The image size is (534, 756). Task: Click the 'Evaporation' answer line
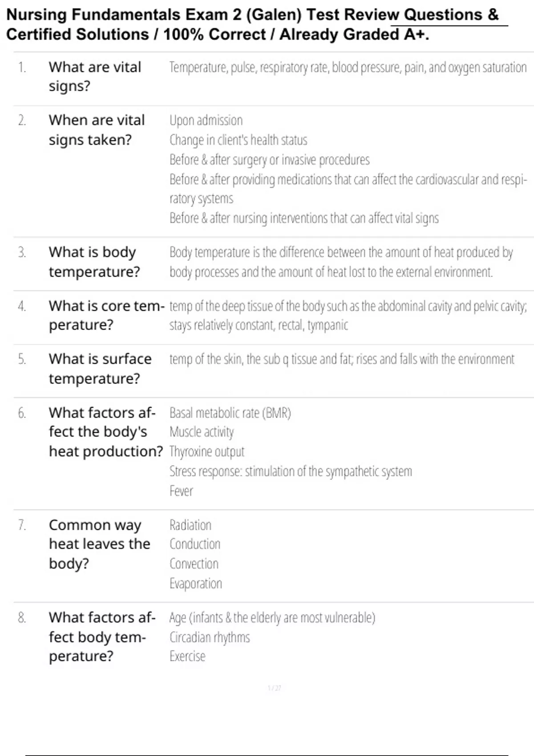[x=195, y=583]
